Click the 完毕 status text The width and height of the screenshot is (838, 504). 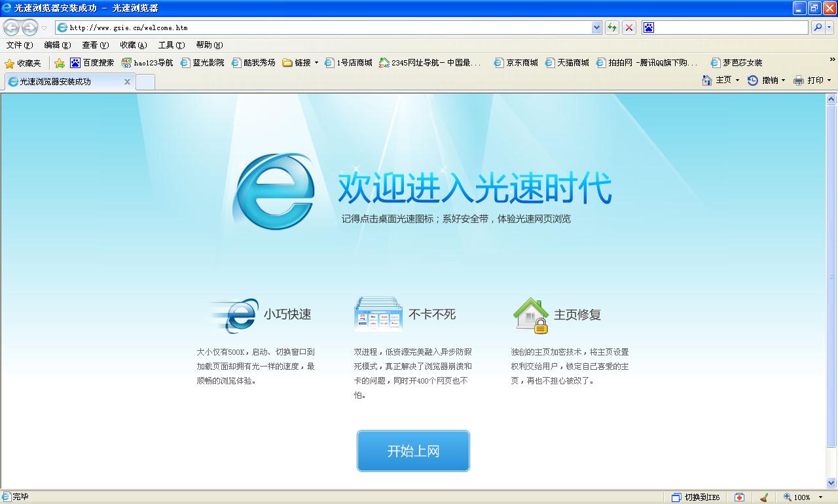tap(20, 497)
